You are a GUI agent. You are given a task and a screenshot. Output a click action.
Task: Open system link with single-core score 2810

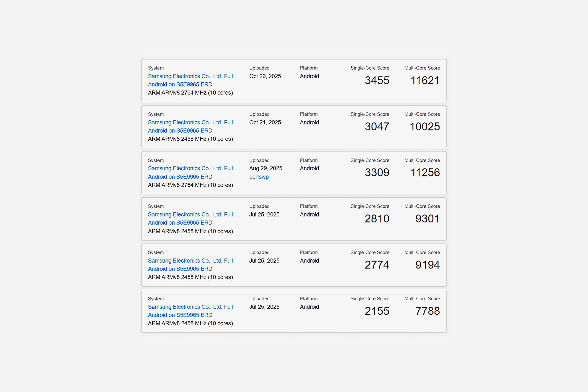point(190,218)
